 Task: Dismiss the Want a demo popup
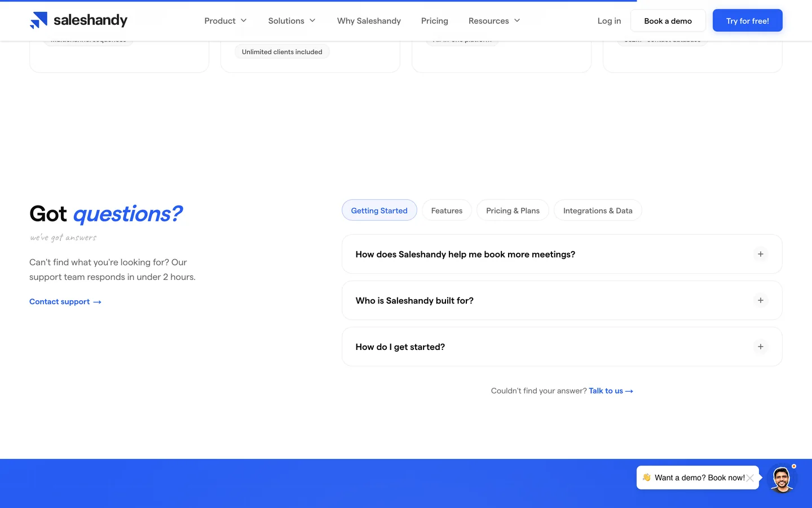pos(750,478)
